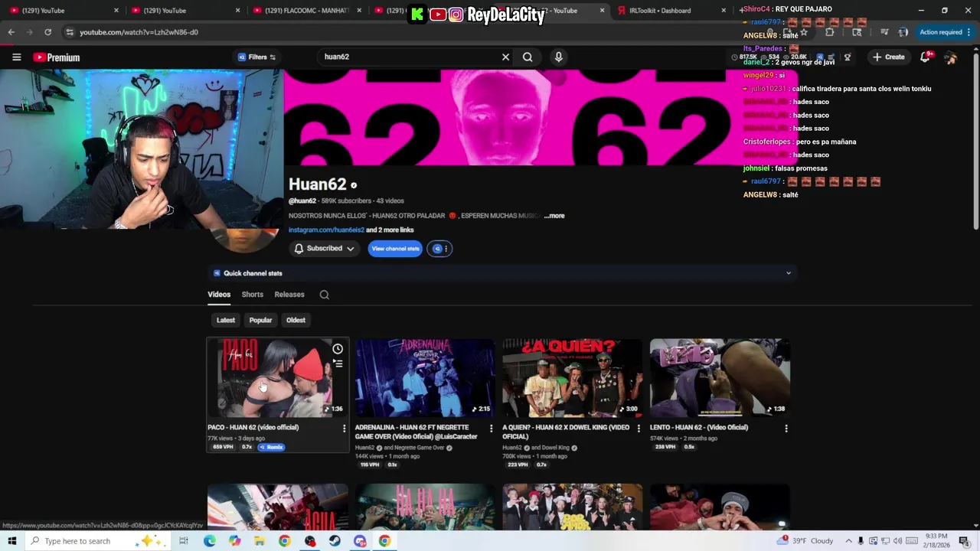Open the account avatar menu
This screenshot has width=980, height=551.
click(x=950, y=57)
